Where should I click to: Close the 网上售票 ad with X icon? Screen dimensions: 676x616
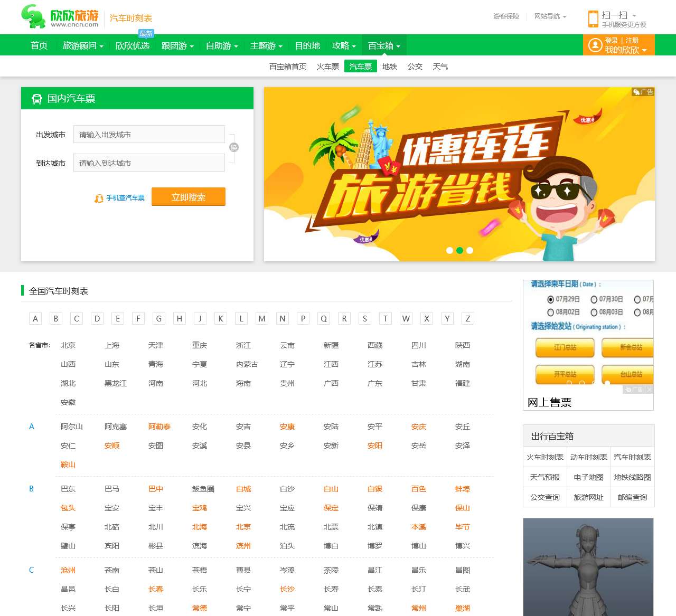(649, 390)
